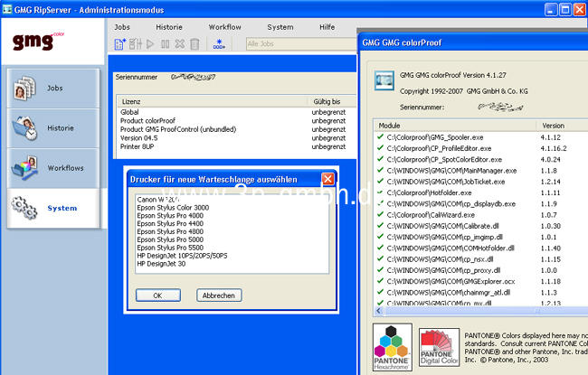Screen dimensions: 588x375
Task: Open the Hilfe menu
Action: coord(328,27)
